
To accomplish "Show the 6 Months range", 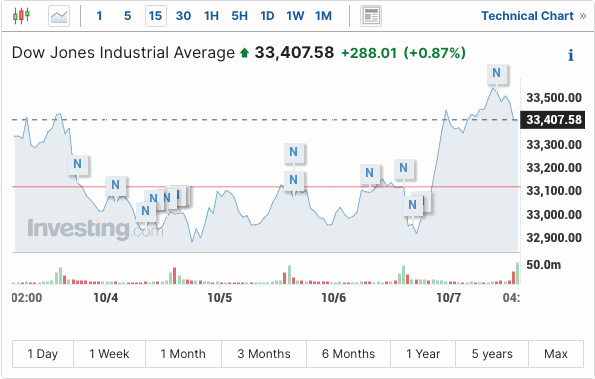I will coord(348,354).
